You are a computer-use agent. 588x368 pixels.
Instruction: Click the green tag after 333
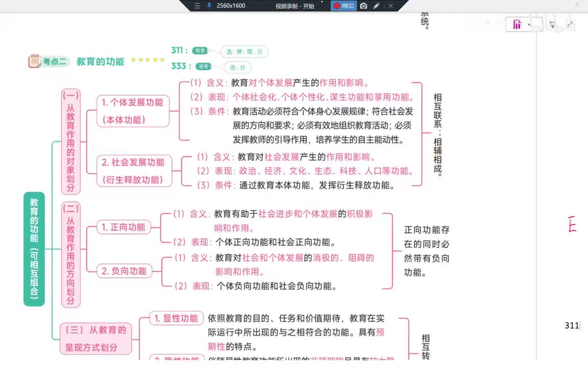click(x=204, y=66)
